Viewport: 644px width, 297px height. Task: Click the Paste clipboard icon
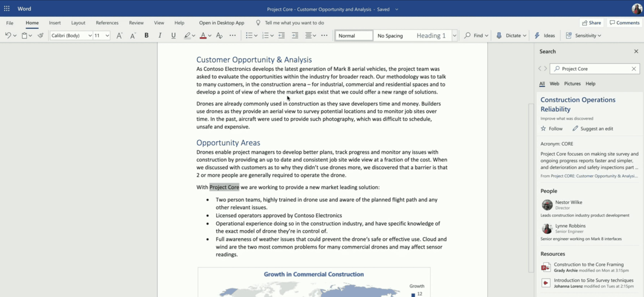point(24,36)
